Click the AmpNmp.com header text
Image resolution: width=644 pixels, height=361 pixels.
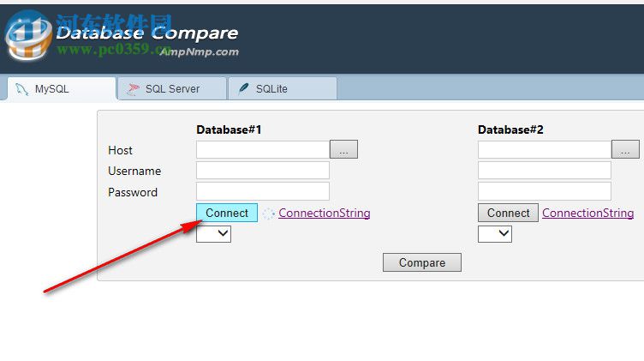[200, 51]
